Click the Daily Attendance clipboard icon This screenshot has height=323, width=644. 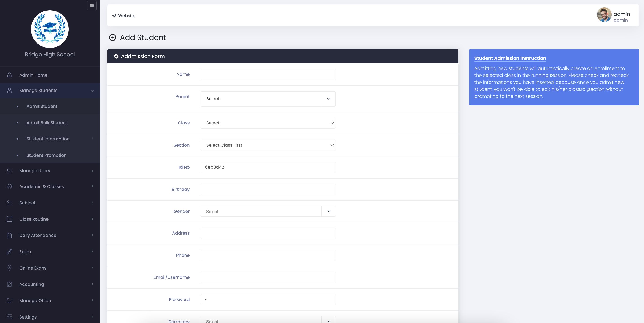pos(9,235)
